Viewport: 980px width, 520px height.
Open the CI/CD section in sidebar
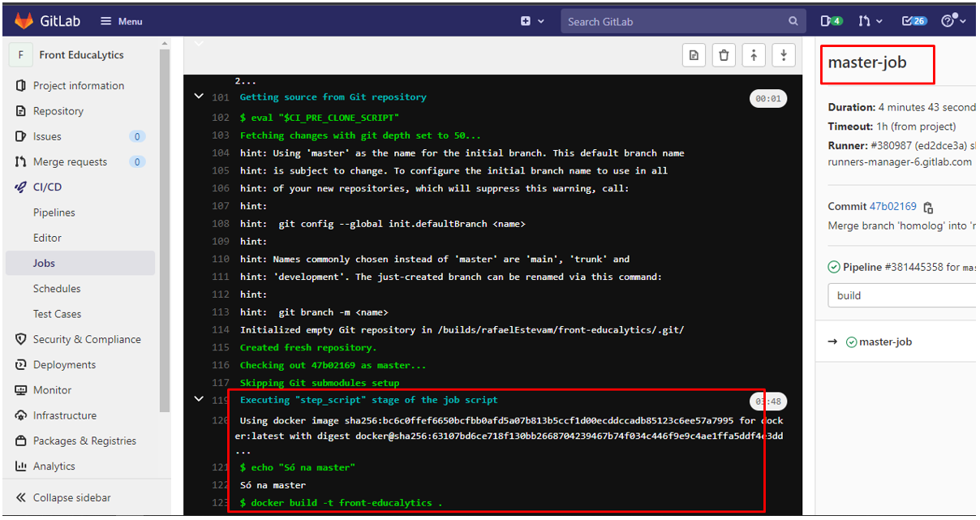(47, 187)
